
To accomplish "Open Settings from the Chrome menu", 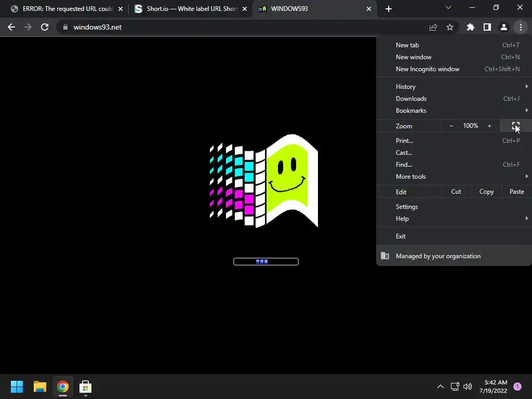I will point(454,207).
